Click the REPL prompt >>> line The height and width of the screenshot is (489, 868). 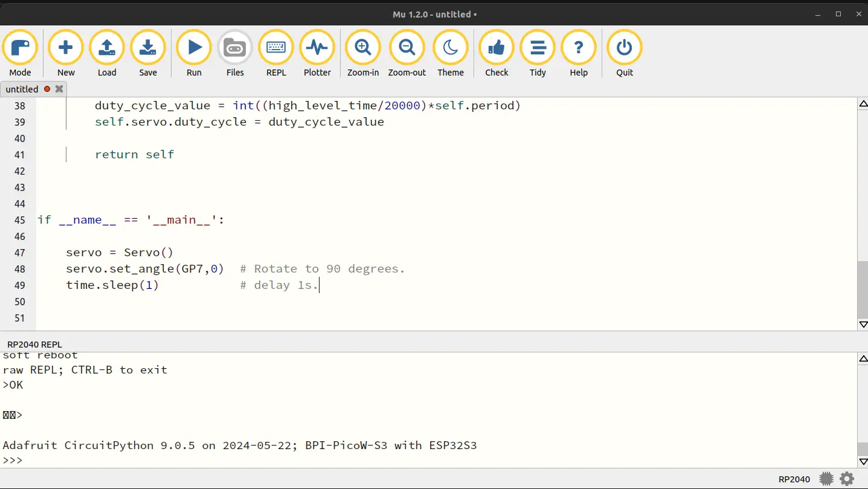point(13,461)
